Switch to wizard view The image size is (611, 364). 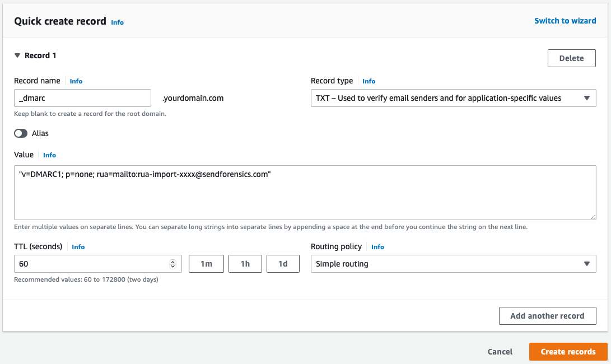[x=565, y=21]
